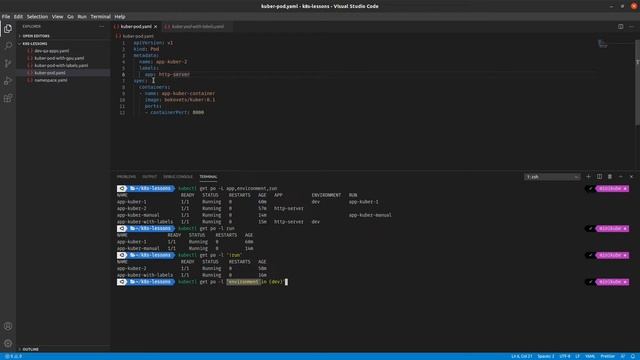This screenshot has width=640, height=360.
Task: Click the notifications bell in status bar
Action: [x=633, y=356]
